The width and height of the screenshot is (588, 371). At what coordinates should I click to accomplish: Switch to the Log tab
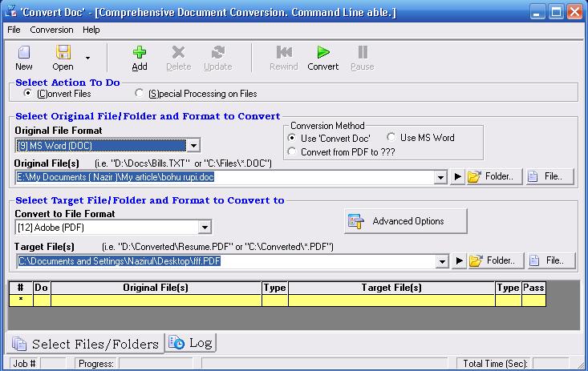(x=191, y=342)
